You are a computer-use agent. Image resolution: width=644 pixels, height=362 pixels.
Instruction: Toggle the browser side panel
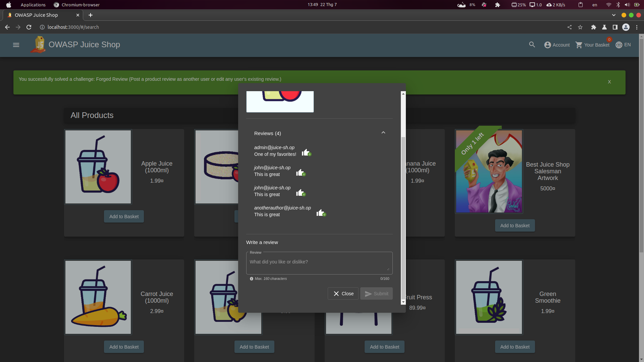(x=615, y=27)
